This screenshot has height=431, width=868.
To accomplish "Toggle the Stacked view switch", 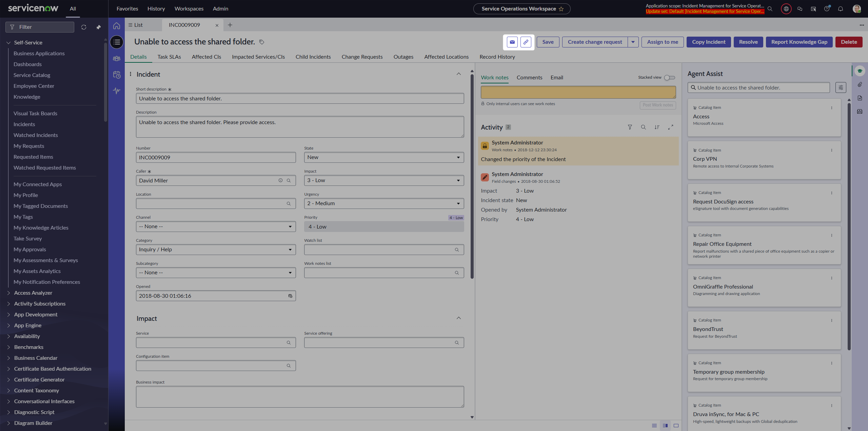I will pyautogui.click(x=669, y=78).
